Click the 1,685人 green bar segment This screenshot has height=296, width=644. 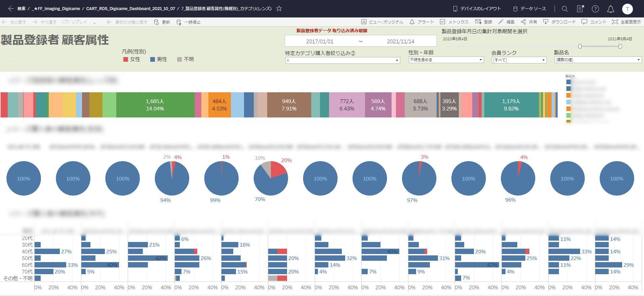155,105
